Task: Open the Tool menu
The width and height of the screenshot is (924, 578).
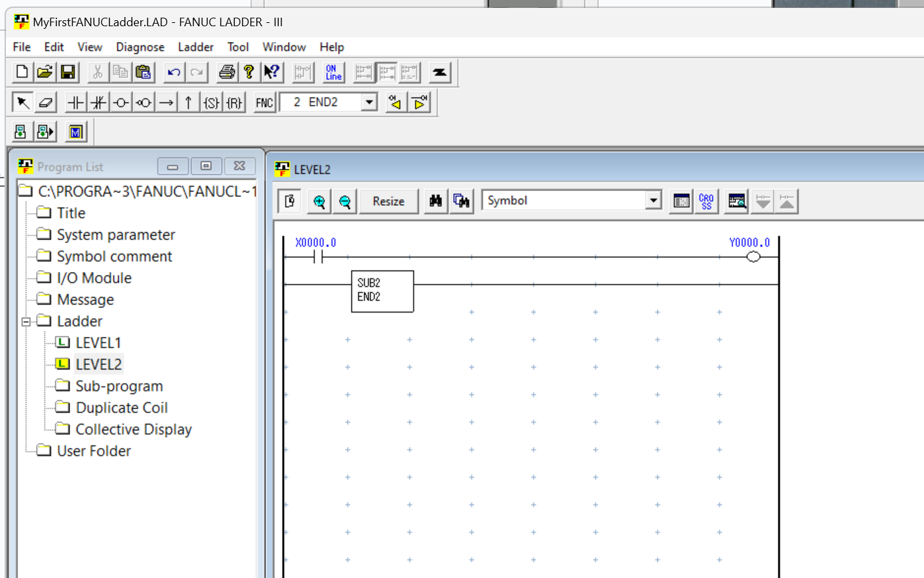Action: (238, 47)
